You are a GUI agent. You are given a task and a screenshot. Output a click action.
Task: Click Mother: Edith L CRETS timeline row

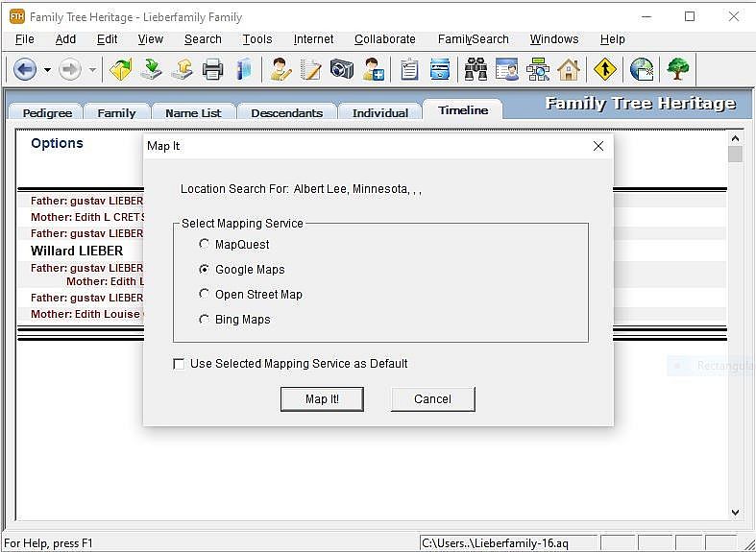click(87, 217)
